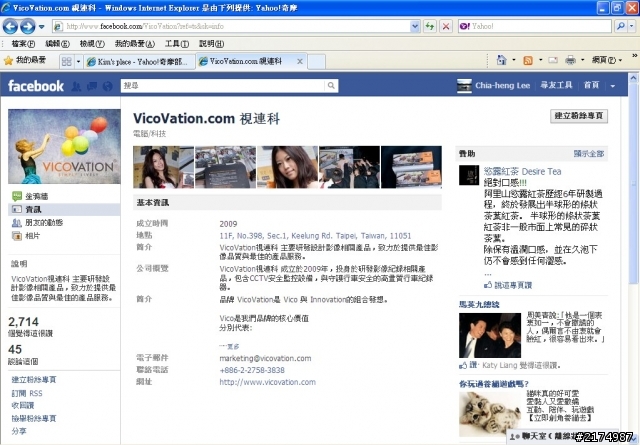640x445 pixels.
Task: Select the VicoVation.com 視連科 tab
Action: (246, 61)
